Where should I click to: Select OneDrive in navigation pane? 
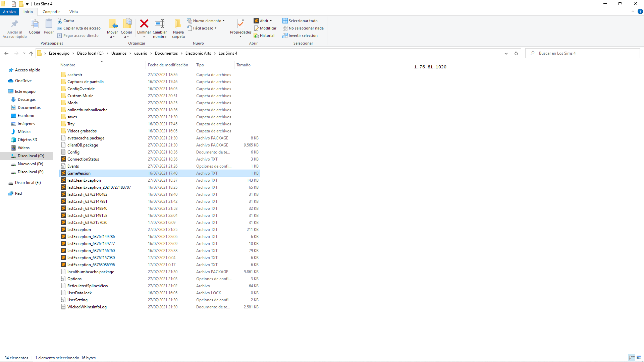[20, 81]
